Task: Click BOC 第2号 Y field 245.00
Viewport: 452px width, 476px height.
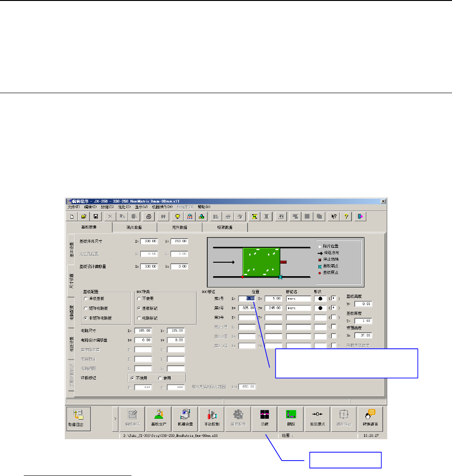Action: click(274, 308)
